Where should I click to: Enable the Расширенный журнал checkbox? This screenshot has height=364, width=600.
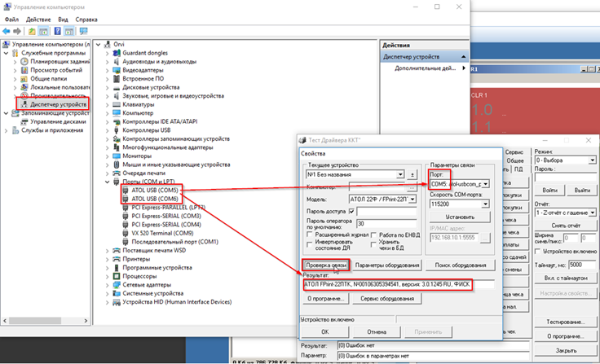click(310, 235)
